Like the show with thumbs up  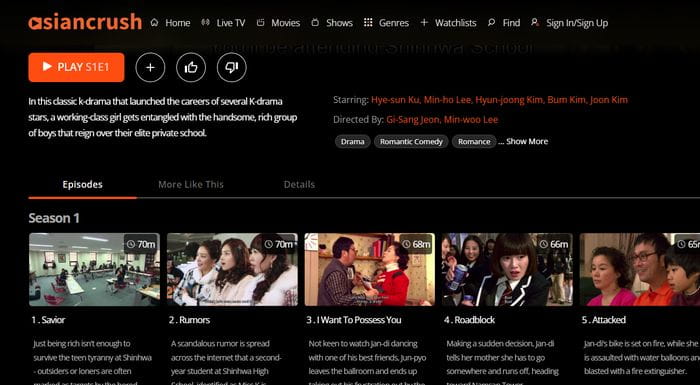(191, 67)
